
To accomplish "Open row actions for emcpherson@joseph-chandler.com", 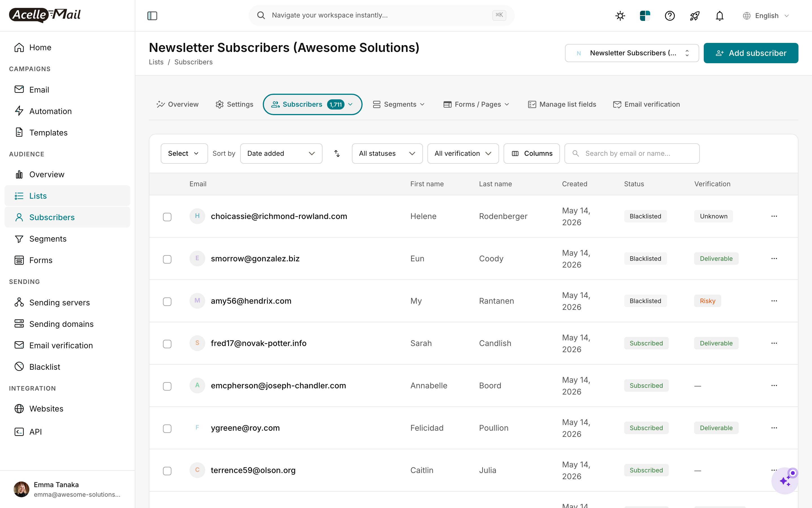I will coord(774,386).
